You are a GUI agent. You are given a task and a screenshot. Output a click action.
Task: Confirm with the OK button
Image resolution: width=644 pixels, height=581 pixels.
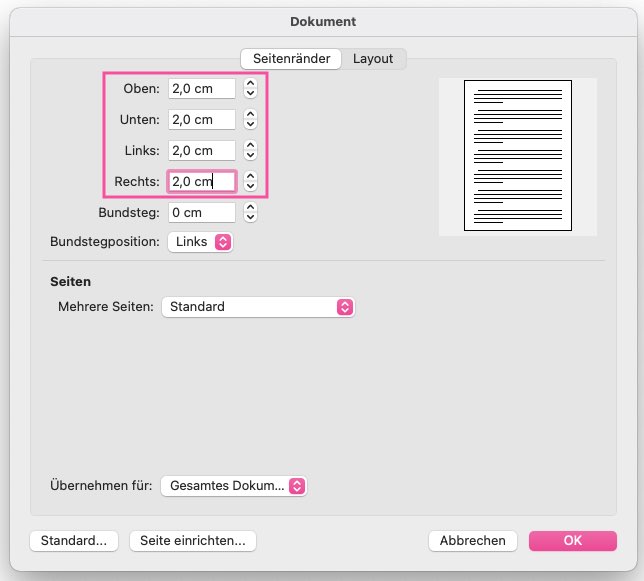point(573,540)
